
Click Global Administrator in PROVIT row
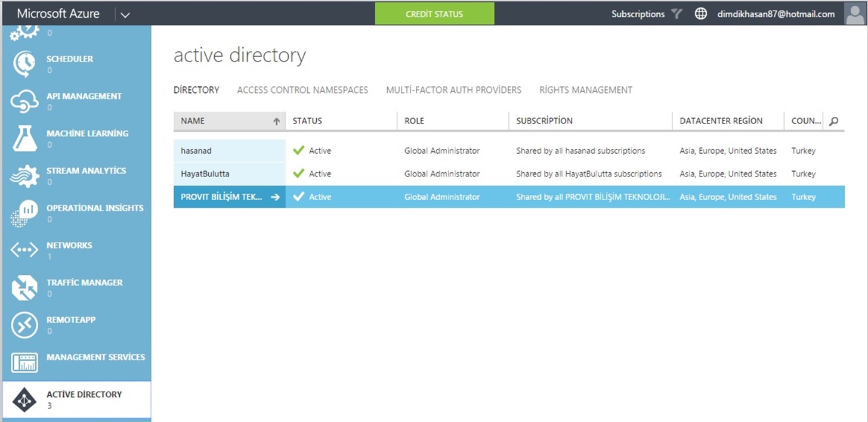pos(442,197)
